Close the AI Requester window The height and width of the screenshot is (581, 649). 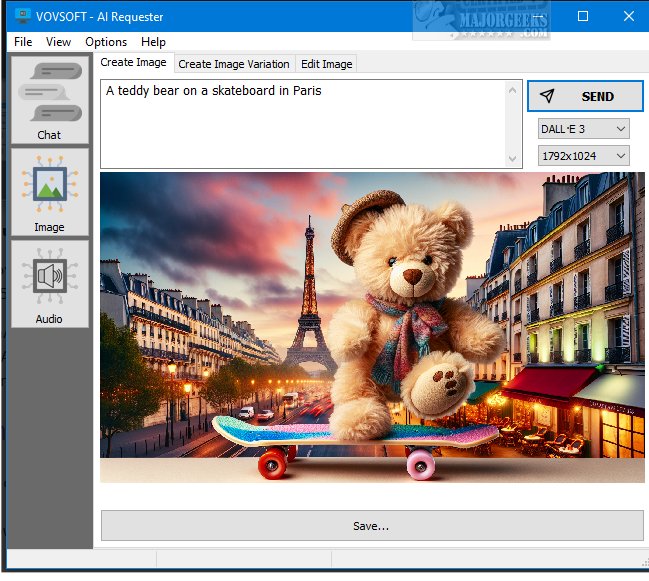(629, 16)
